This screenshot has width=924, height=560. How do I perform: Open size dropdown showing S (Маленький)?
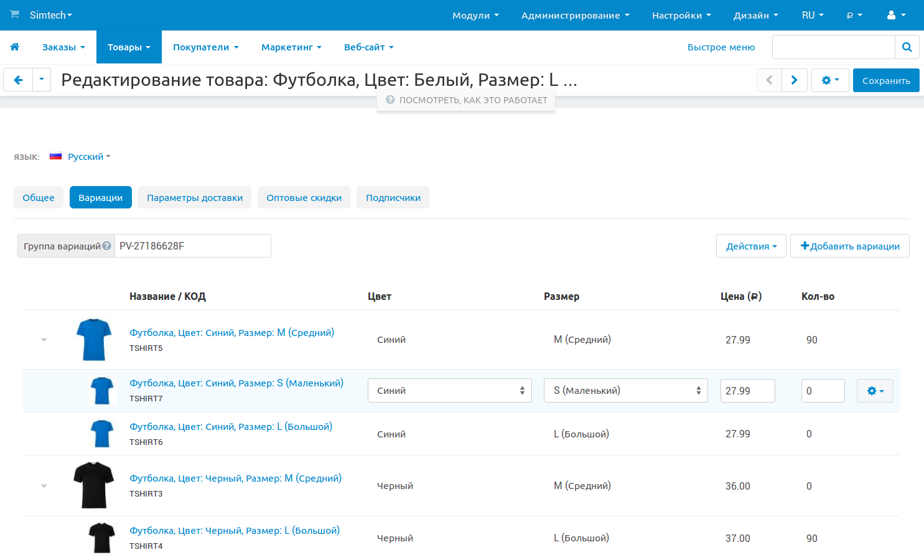tap(625, 391)
